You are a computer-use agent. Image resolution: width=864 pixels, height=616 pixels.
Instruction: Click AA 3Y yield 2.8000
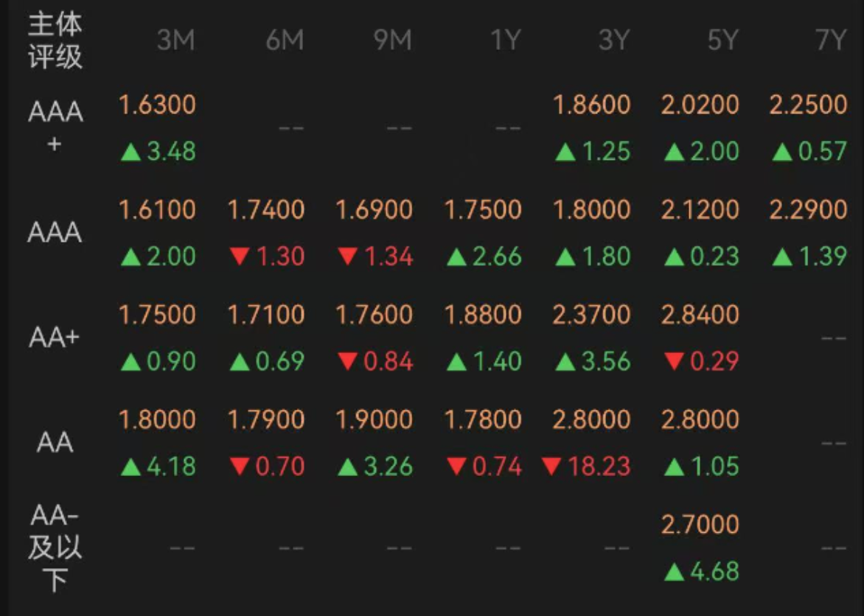tap(592, 420)
